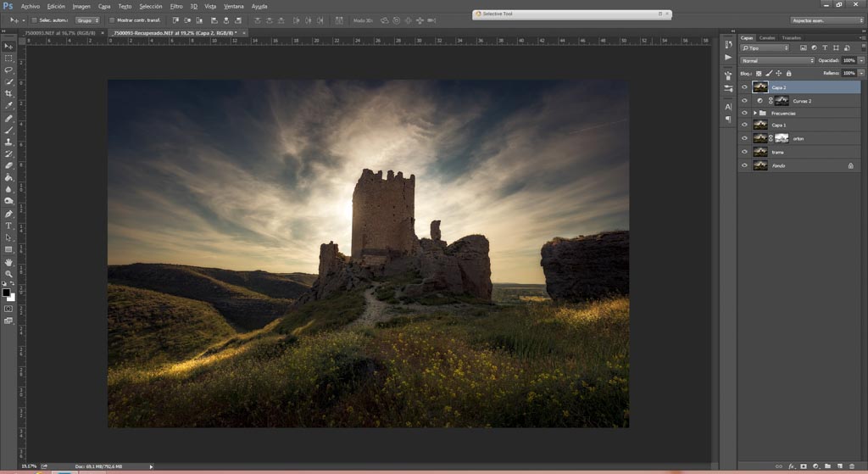Select the Crop tool
The image size is (868, 474).
[8, 93]
